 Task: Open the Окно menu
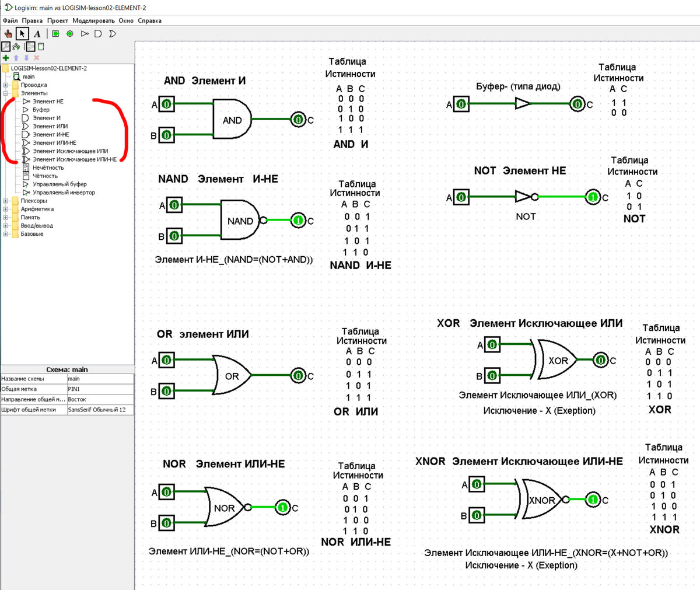(x=126, y=20)
